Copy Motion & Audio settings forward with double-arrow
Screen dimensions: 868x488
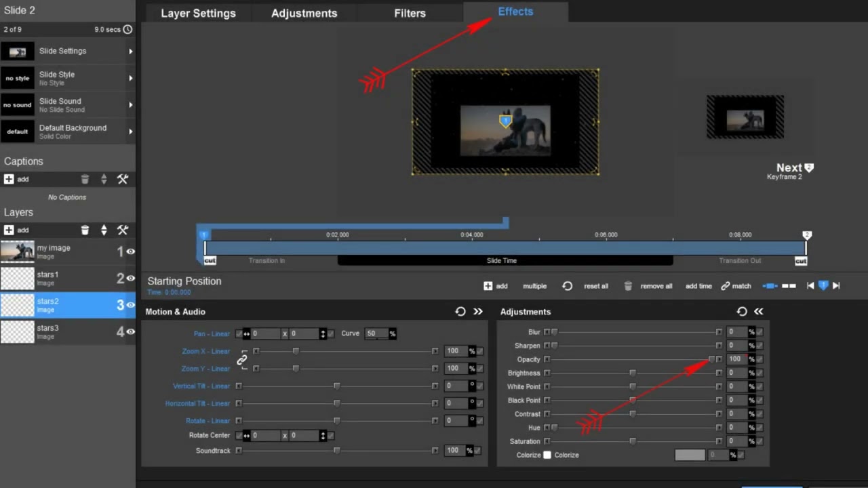coord(478,311)
